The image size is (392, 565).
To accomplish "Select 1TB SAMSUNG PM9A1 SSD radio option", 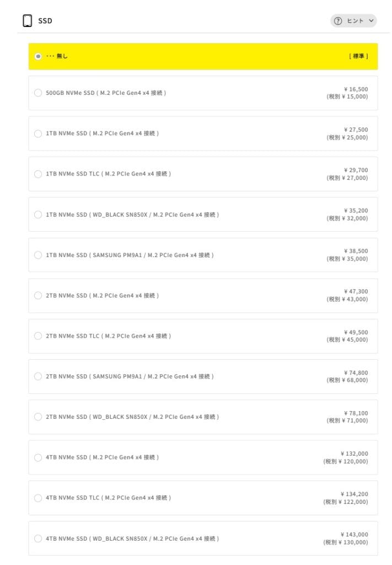I will (37, 255).
